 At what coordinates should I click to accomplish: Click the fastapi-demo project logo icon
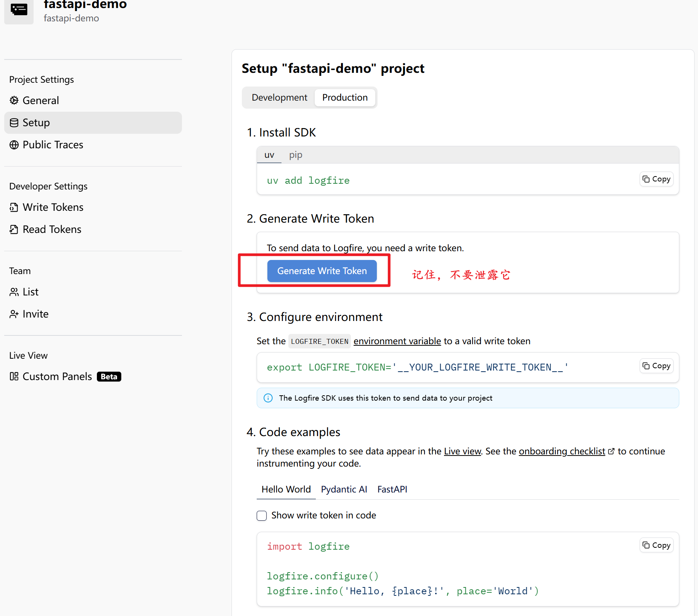(19, 10)
